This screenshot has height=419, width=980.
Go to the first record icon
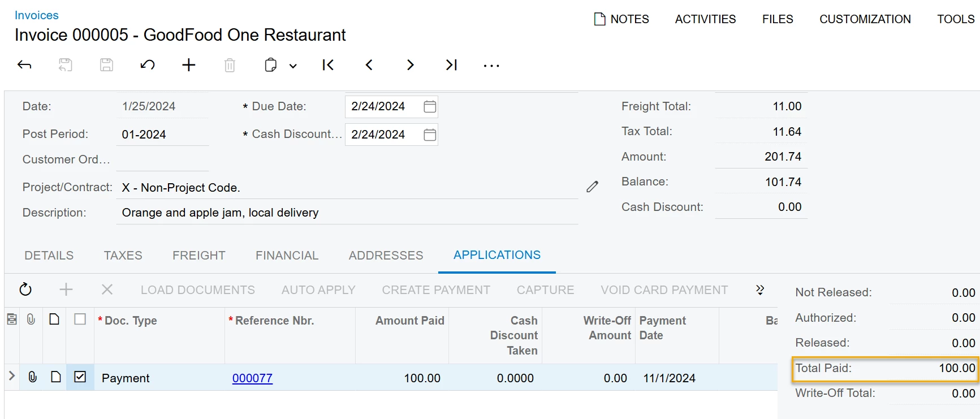point(328,65)
